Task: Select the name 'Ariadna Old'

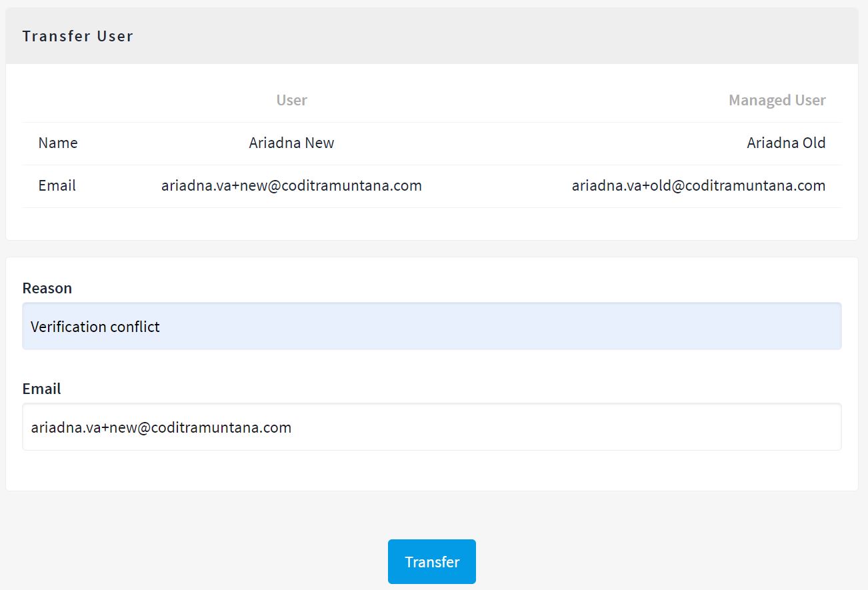Action: click(x=786, y=143)
